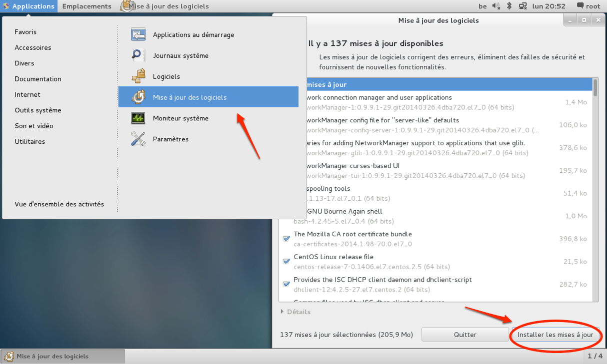607x364 pixels.
Task: Open the Paramètres tools icon
Action: 138,139
